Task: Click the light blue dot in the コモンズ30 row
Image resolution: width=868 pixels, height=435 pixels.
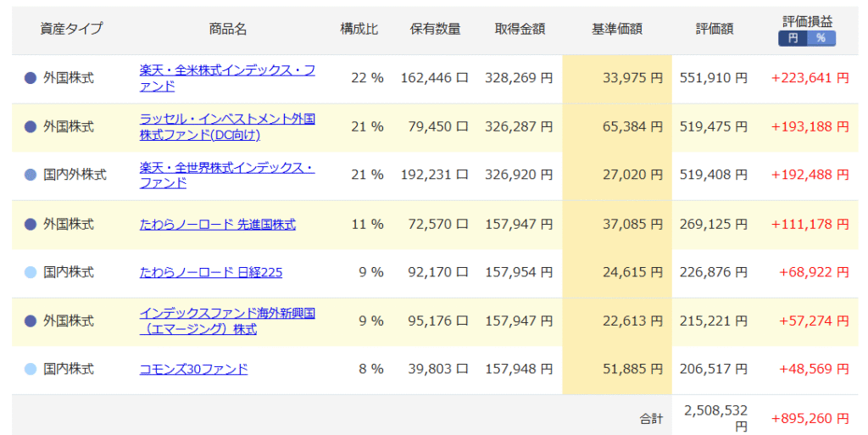Action: click(x=31, y=369)
